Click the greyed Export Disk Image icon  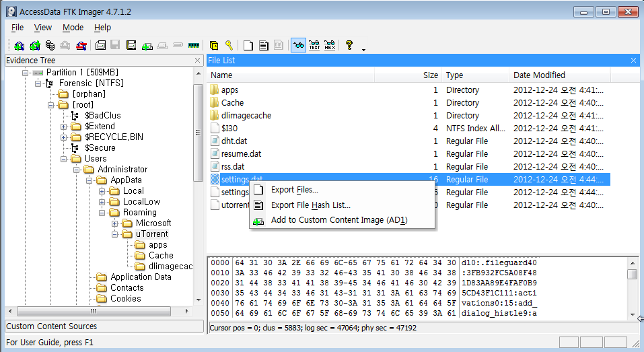(x=116, y=45)
